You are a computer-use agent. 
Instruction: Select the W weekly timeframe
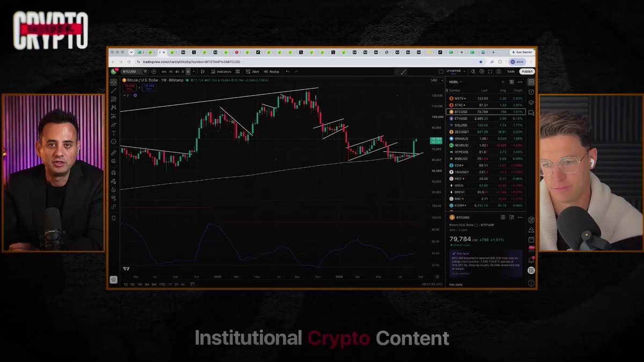(x=188, y=71)
